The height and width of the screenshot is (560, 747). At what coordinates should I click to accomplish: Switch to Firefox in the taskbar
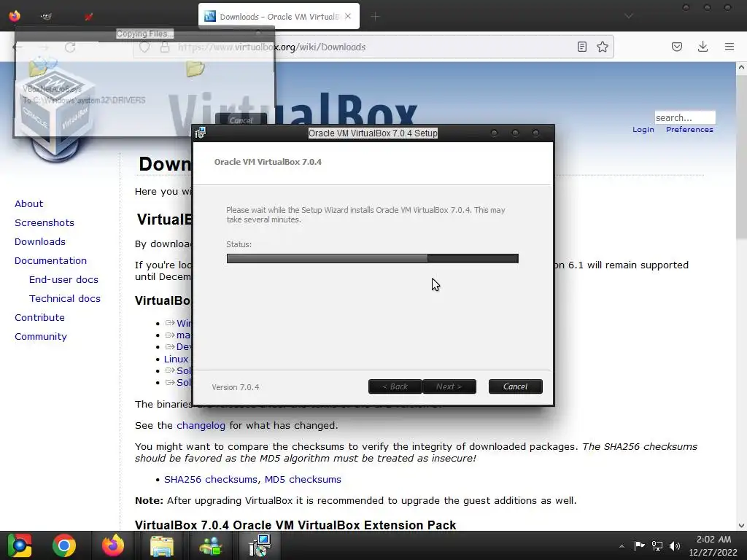click(113, 545)
